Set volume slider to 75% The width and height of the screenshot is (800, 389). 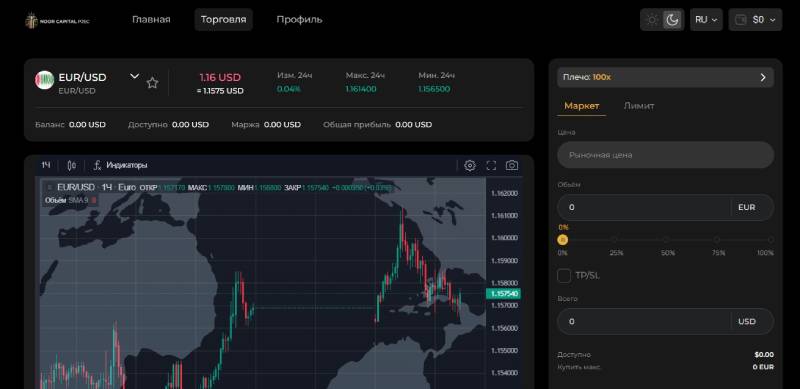pos(717,239)
